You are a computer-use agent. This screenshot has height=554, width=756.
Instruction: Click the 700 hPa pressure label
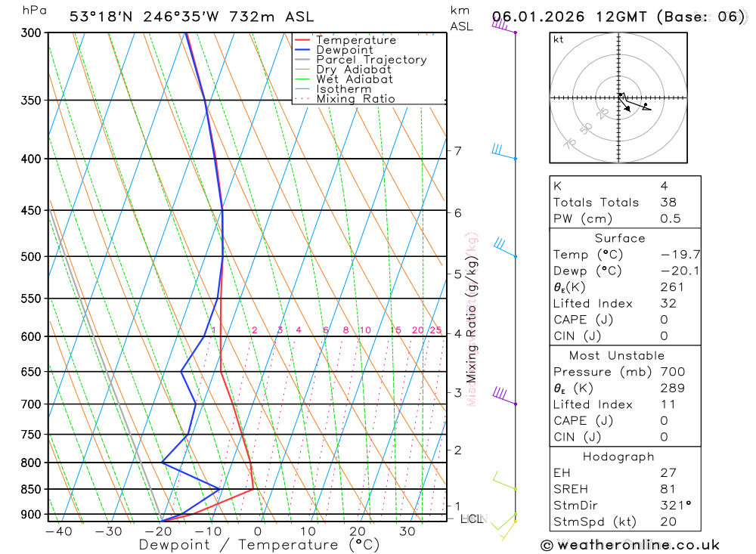pyautogui.click(x=31, y=404)
